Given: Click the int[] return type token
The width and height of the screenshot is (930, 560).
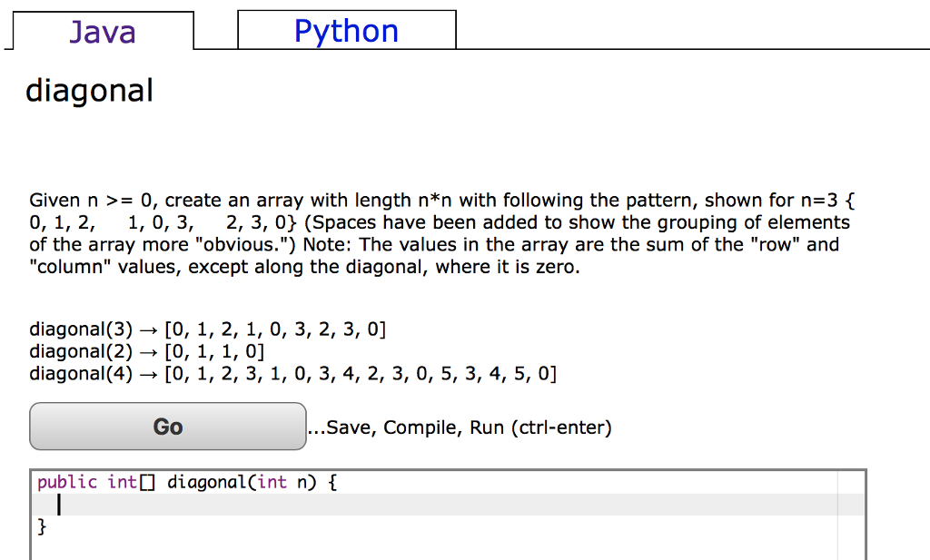Looking at the screenshot, I should pyautogui.click(x=130, y=481).
